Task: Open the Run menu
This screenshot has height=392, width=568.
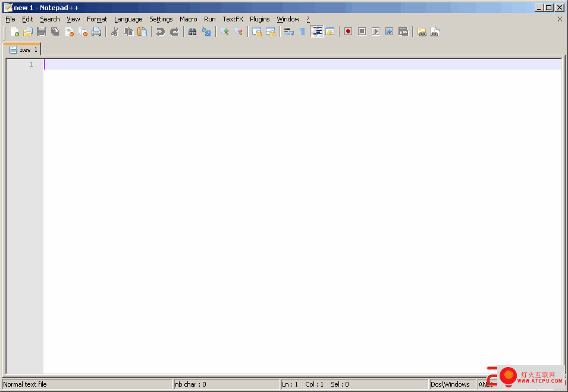Action: click(210, 19)
